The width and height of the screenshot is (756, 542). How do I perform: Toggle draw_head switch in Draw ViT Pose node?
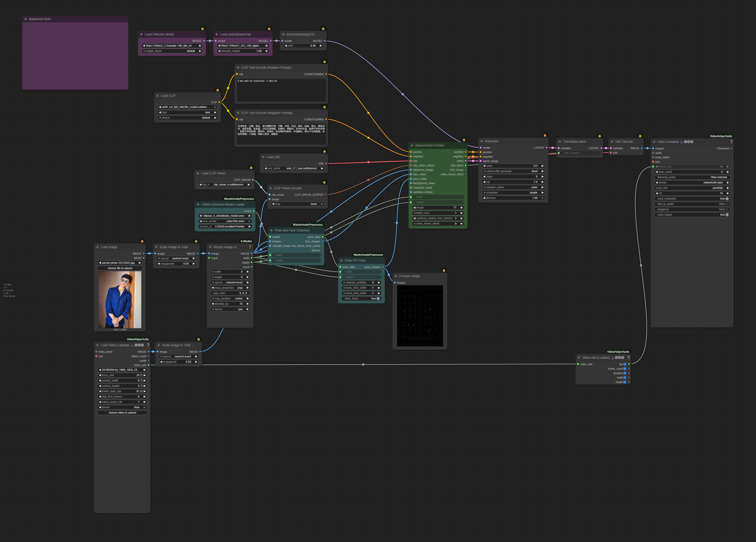378,299
